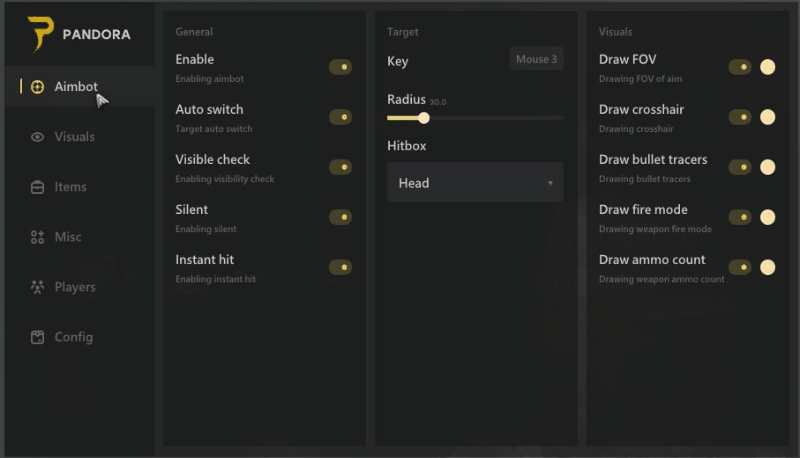
Task: Disable the Auto switch toggle
Action: tap(340, 117)
